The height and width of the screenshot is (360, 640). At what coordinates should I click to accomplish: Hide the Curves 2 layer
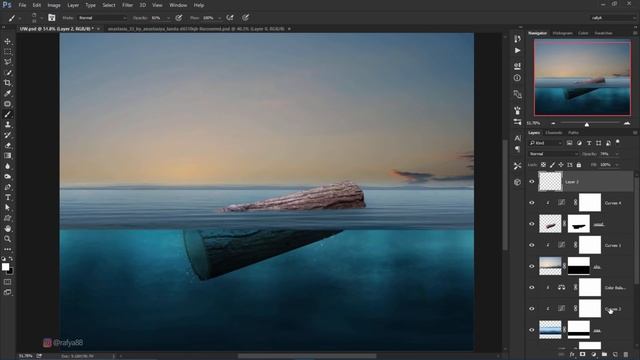[531, 309]
